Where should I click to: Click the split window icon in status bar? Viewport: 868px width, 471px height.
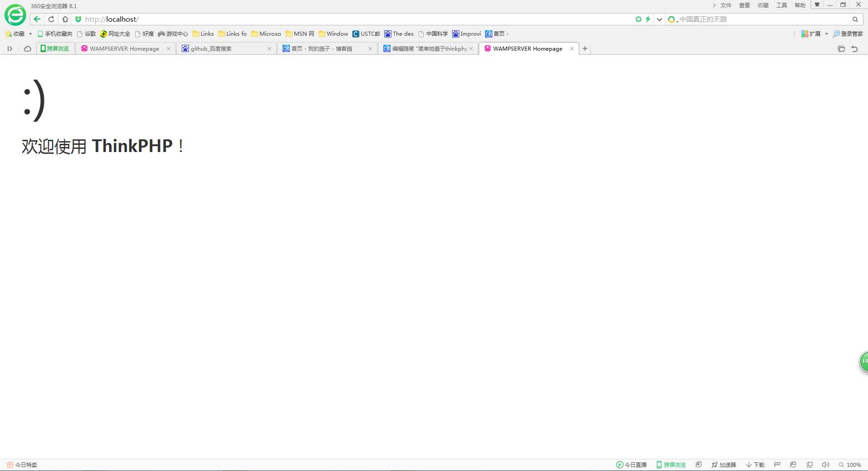click(x=810, y=465)
